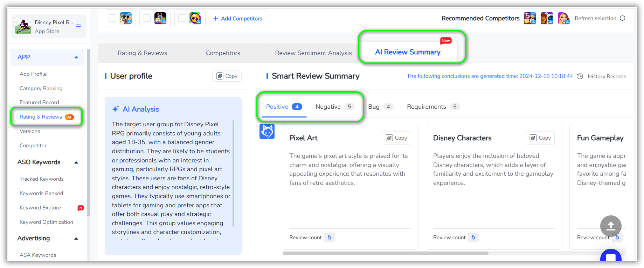Select the third recommended competitor icon
The image size is (644, 268).
pos(564,18)
